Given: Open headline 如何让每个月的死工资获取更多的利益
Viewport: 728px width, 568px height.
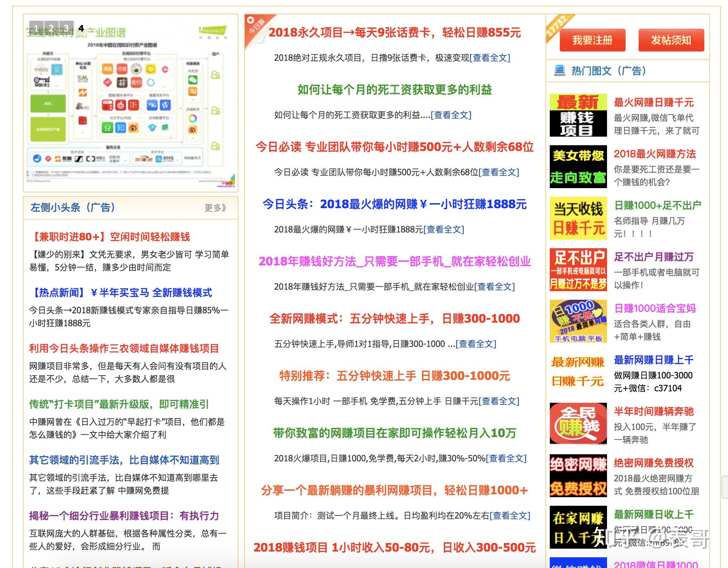Looking at the screenshot, I should tap(394, 90).
